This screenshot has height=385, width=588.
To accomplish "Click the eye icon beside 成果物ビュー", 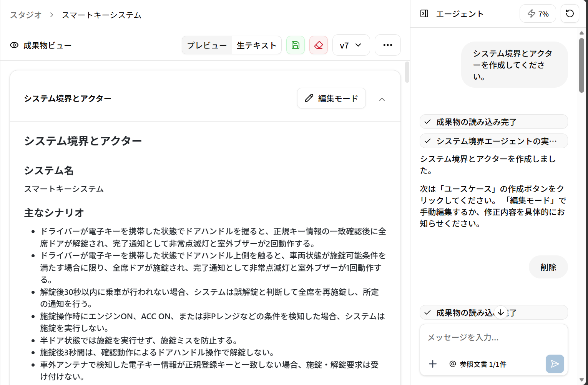I will pyautogui.click(x=14, y=45).
